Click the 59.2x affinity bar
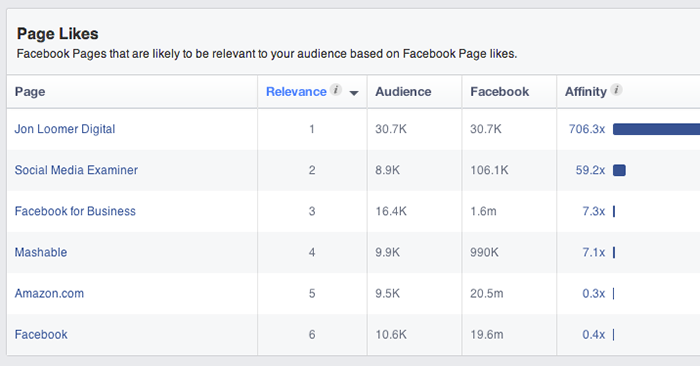700x366 pixels. point(619,170)
